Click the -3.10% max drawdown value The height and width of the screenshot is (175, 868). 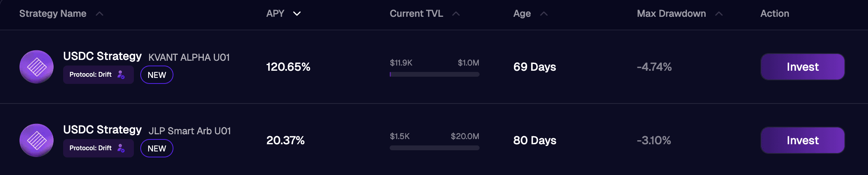654,141
